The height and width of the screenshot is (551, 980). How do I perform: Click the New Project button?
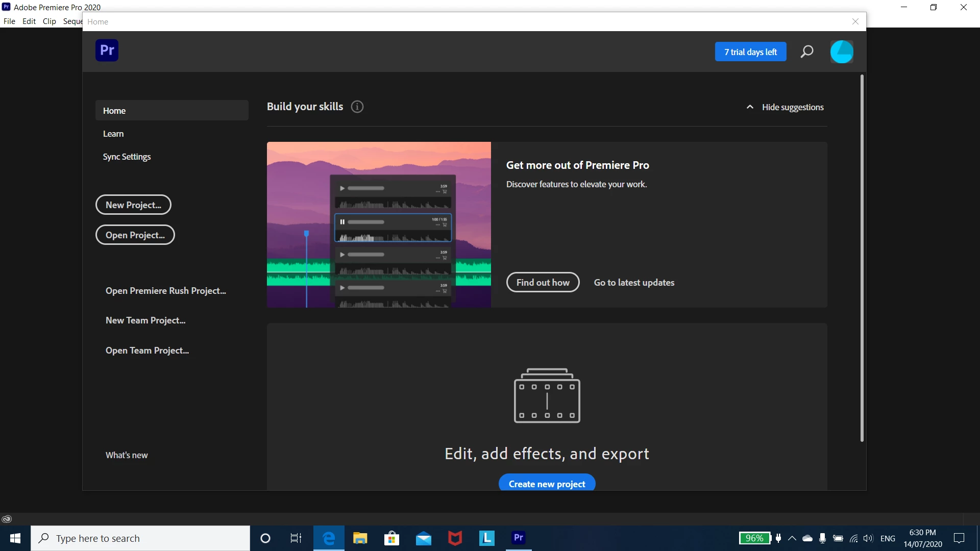(133, 205)
